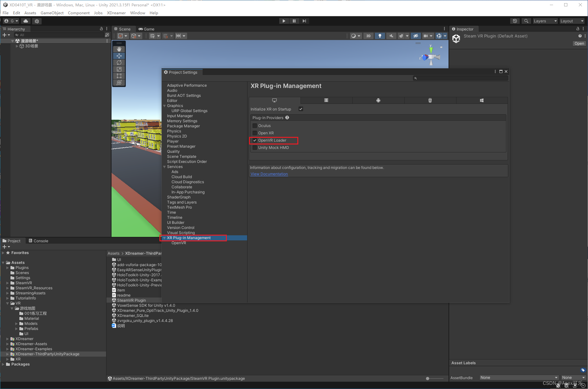This screenshot has width=588, height=389.
Task: Open the account G dropdown
Action: 11,21
